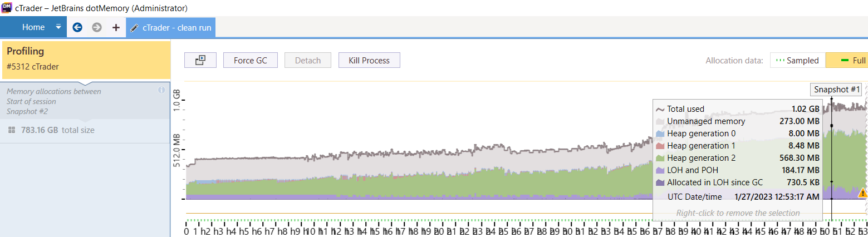Click the warning triangle icon on chart
The height and width of the screenshot is (237, 868).
click(x=862, y=193)
